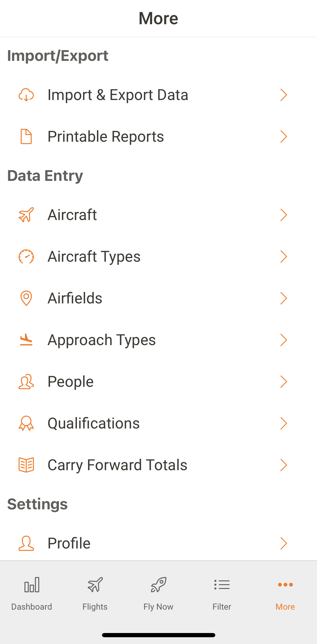
Task: Open the Approach Types list item
Action: tap(101, 340)
